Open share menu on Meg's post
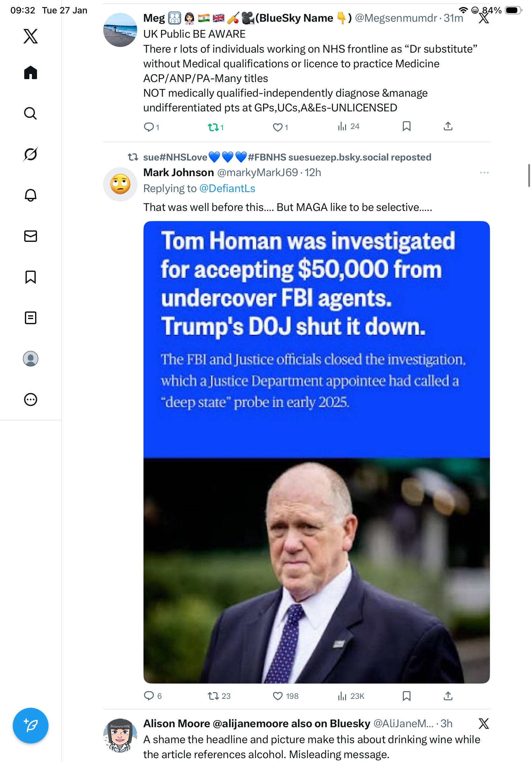Image resolution: width=532 pixels, height=762 pixels. coord(448,126)
